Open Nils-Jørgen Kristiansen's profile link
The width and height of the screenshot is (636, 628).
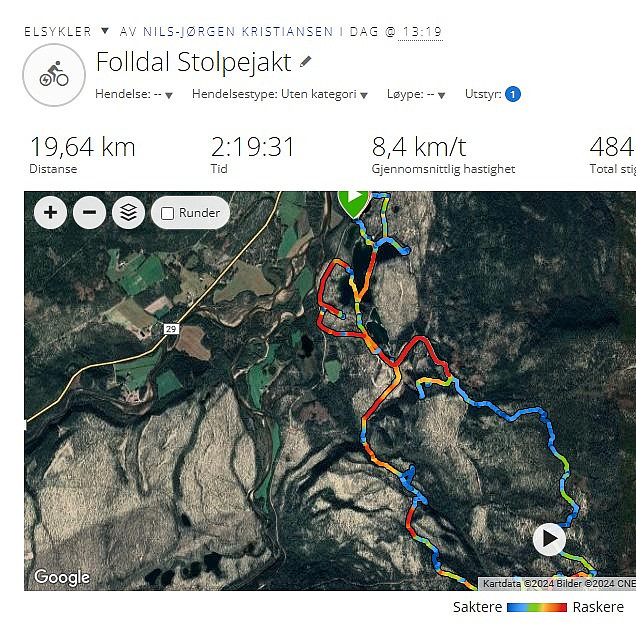click(x=238, y=32)
